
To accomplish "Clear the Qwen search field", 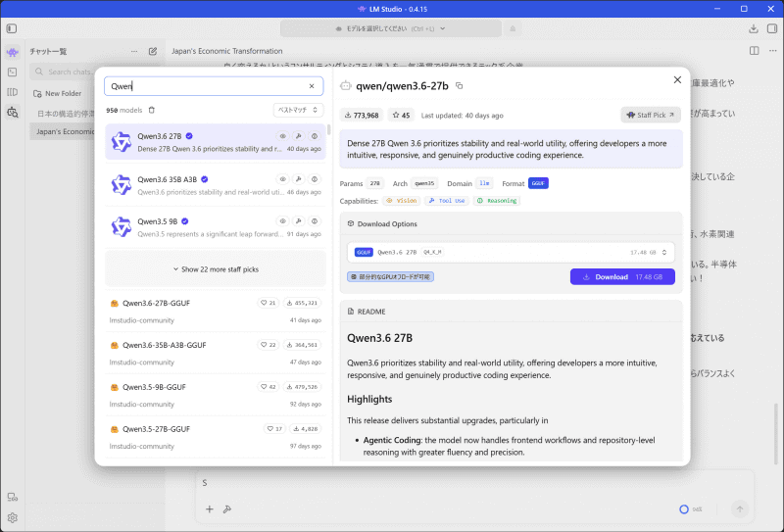I will (x=312, y=86).
